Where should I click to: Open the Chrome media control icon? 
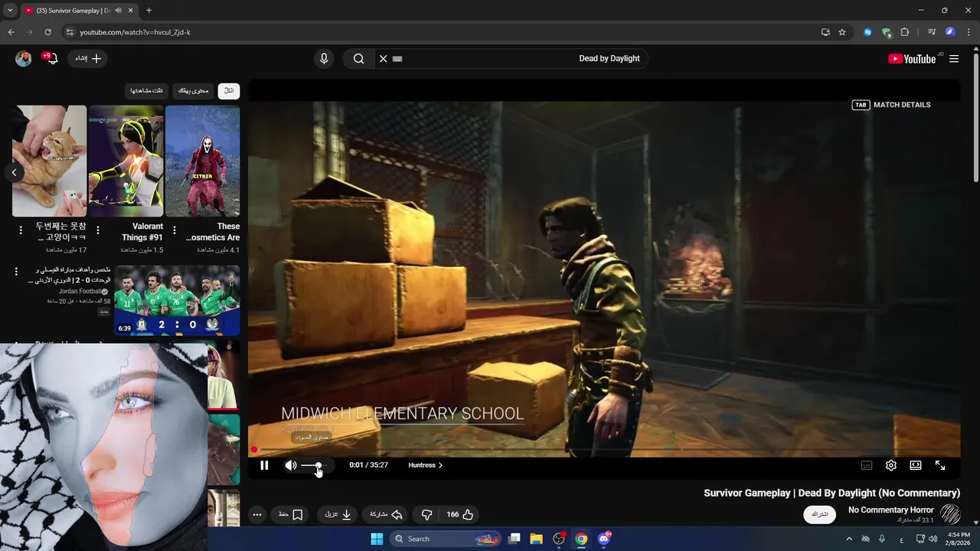(x=932, y=32)
